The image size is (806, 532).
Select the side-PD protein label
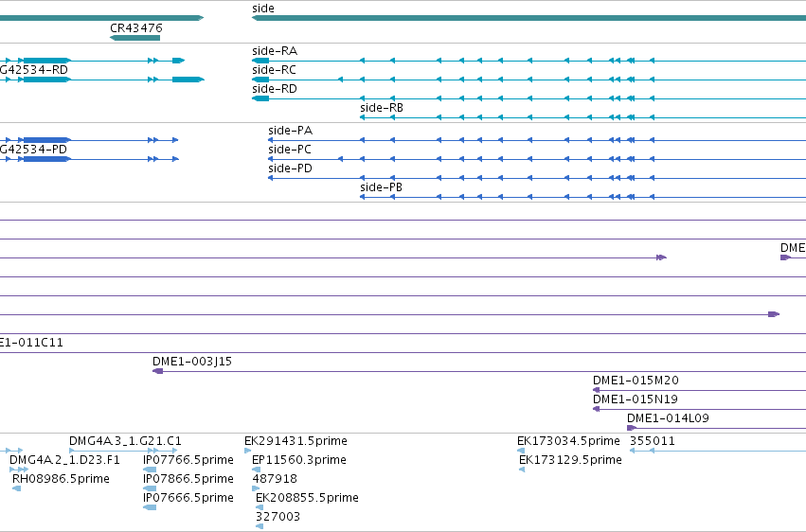coord(290,168)
